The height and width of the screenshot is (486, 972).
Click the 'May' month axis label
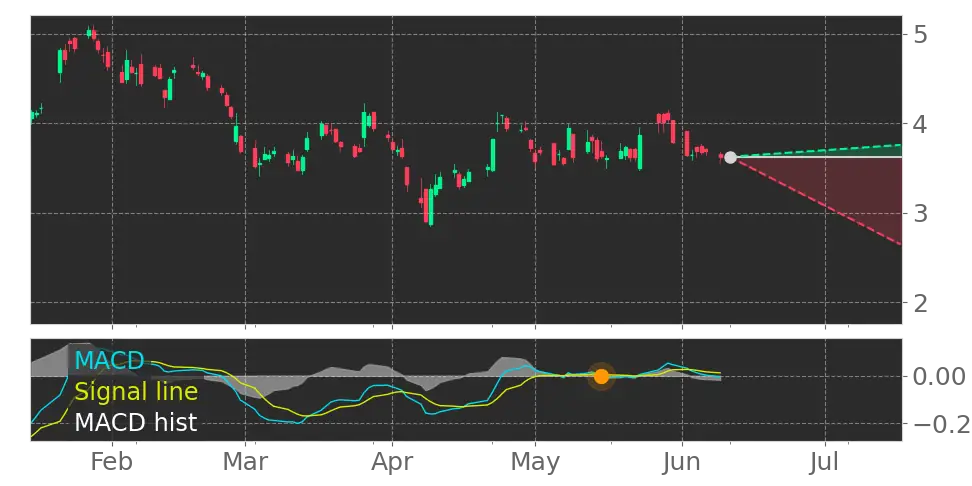click(x=535, y=462)
